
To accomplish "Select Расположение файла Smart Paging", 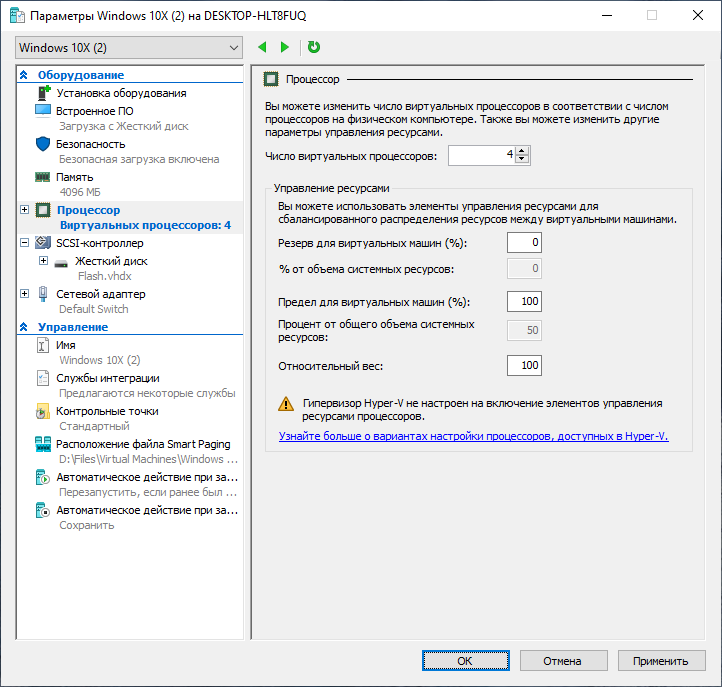I will (143, 444).
